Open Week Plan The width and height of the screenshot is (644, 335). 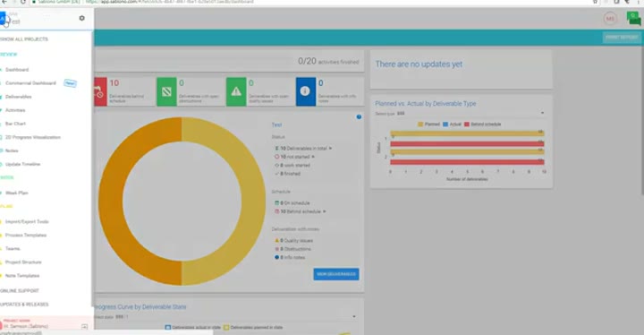pos(17,193)
